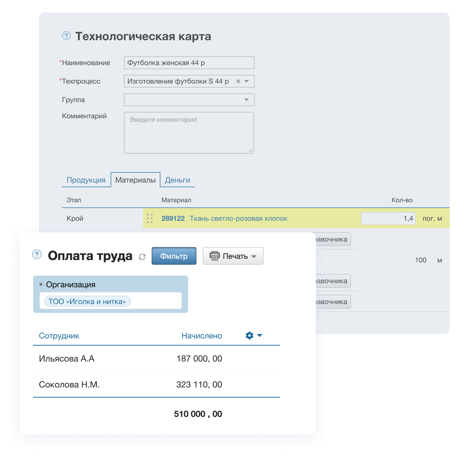Sort by the Начислено column header
This screenshot has height=456, width=476.
pyautogui.click(x=202, y=336)
